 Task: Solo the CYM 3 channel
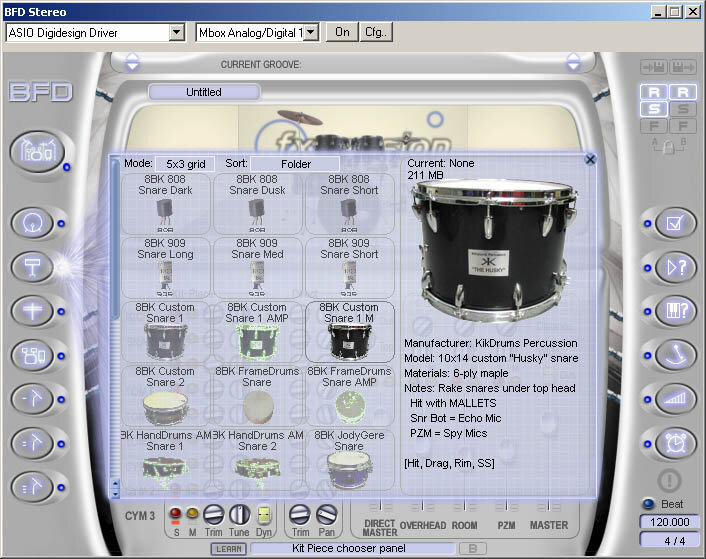(x=176, y=513)
